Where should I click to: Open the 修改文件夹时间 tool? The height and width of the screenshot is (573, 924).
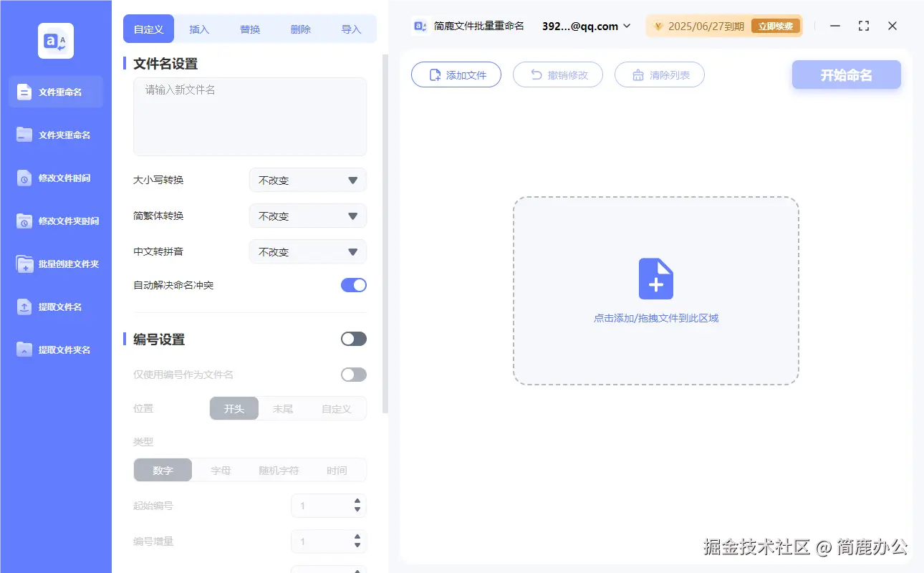tap(55, 221)
